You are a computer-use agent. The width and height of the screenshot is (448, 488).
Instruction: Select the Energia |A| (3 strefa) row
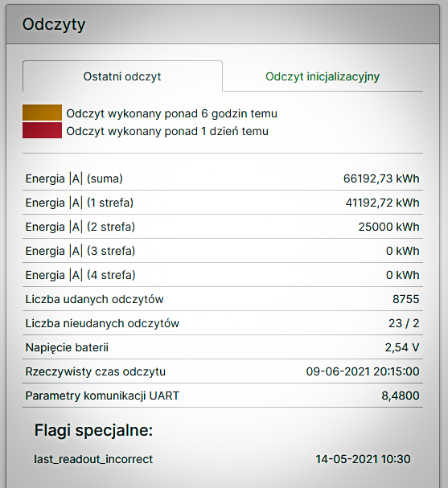point(223,251)
